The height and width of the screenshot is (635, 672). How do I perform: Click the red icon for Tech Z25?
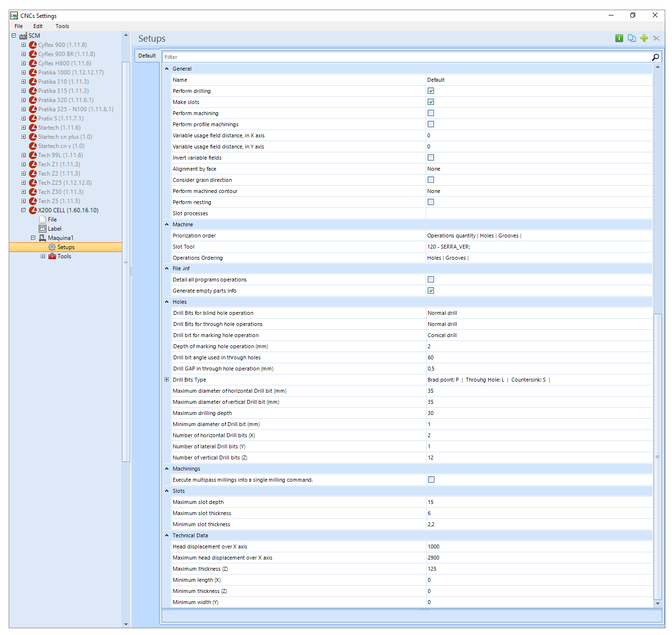pos(33,183)
